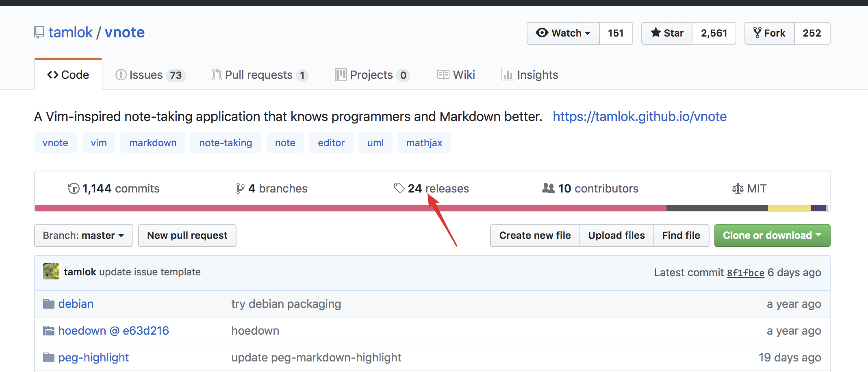Click the hoedown submodule folder icon
Image resolution: width=868 pixels, height=372 pixels.
point(49,331)
